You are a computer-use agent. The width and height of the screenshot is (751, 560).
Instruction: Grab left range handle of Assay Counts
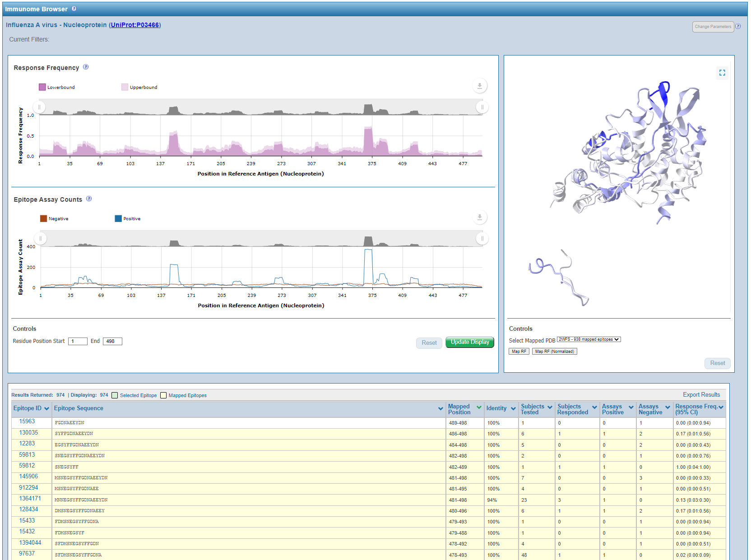[x=40, y=238]
